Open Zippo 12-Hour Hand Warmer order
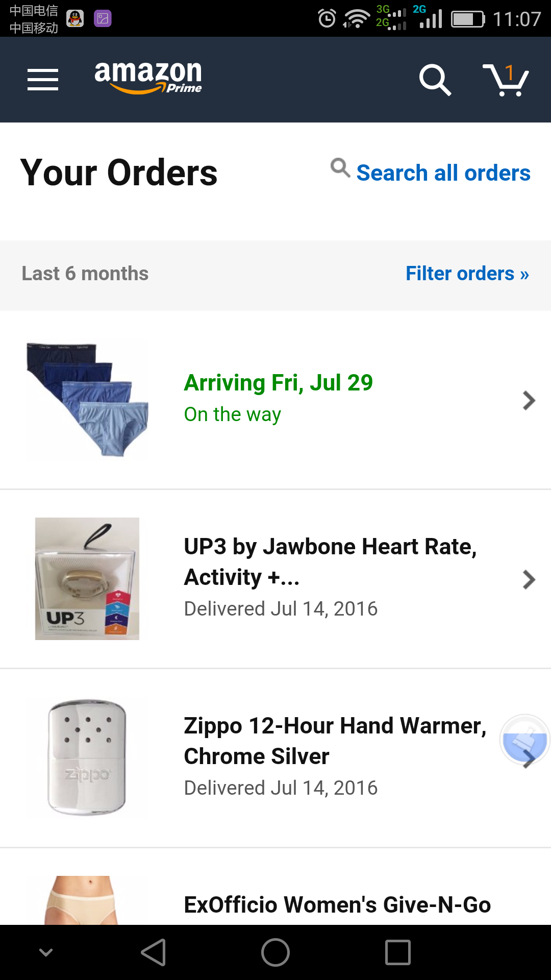Screen dimensions: 551x980 pyautogui.click(x=335, y=741)
